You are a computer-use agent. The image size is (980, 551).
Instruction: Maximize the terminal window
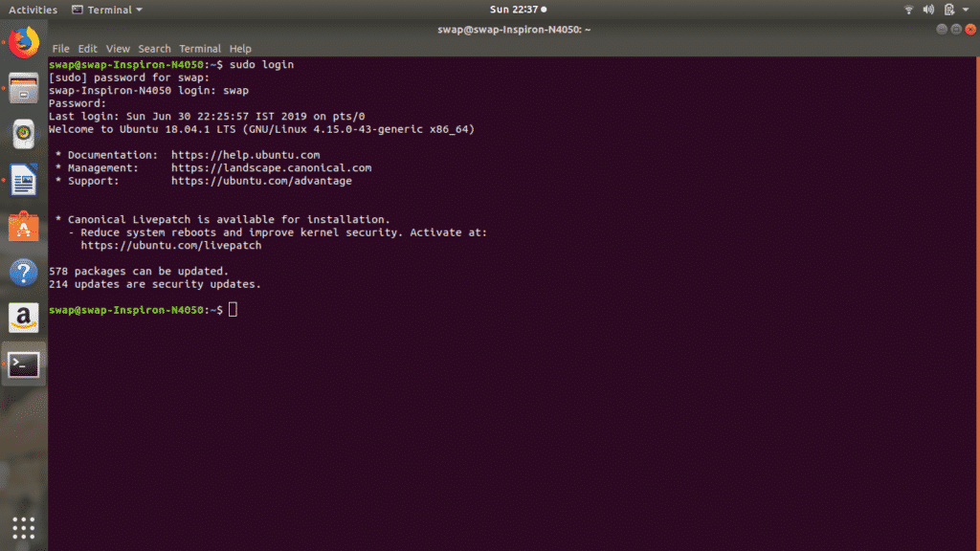click(956, 30)
